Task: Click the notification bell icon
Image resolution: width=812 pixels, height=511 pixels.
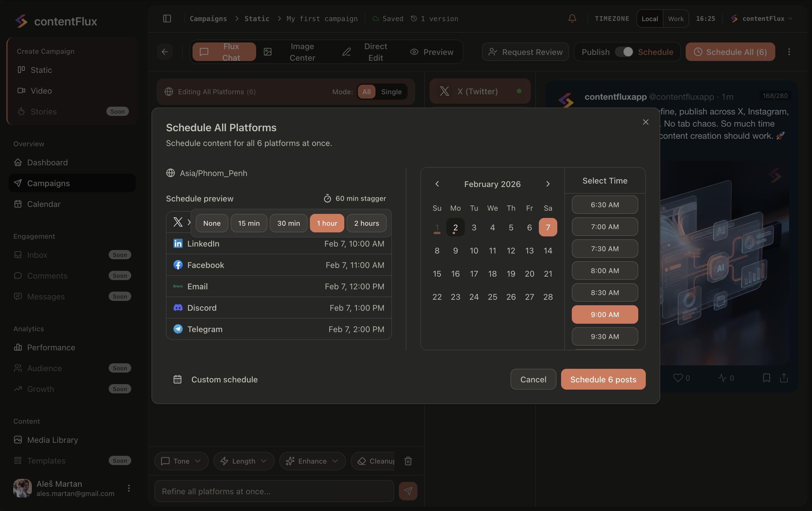Action: 572,18
